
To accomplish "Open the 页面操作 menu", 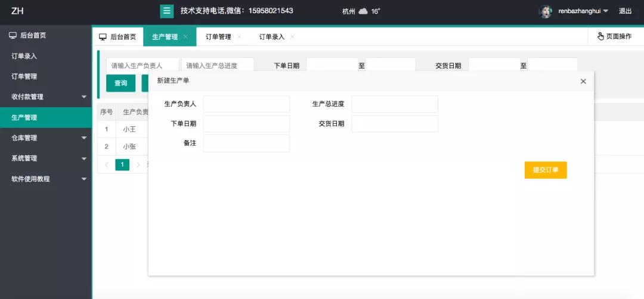I will tap(614, 36).
